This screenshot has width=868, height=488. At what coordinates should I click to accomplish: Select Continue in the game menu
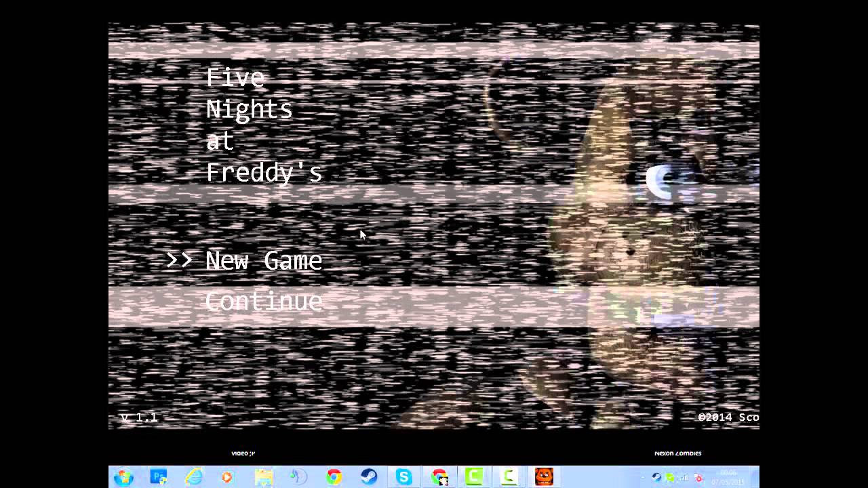coord(264,301)
